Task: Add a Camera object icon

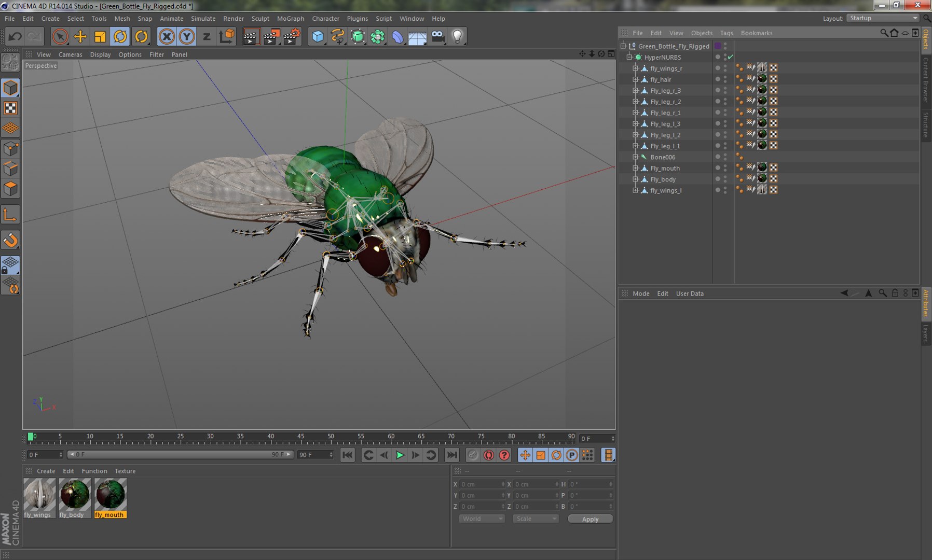Action: pos(438,36)
